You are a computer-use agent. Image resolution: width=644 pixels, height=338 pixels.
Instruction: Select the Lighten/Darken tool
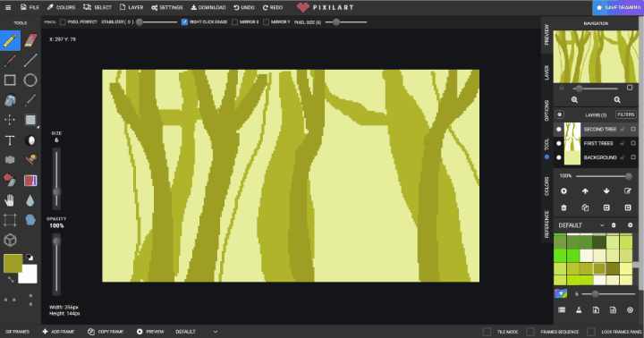click(x=30, y=140)
